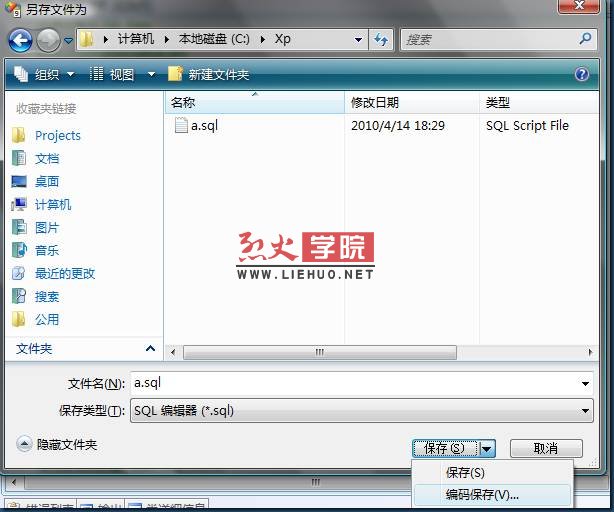Open the recent pages dropdown arrow
This screenshot has height=512, width=614.
click(68, 40)
